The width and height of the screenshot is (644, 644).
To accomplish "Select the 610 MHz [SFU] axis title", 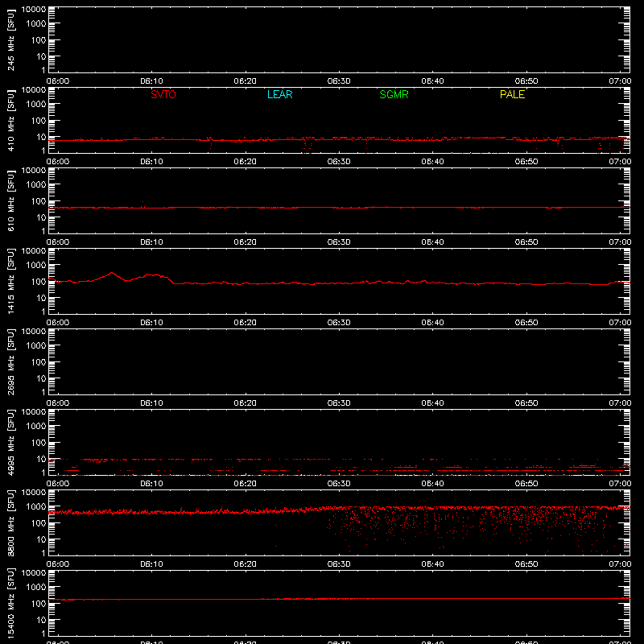I will (x=10, y=201).
